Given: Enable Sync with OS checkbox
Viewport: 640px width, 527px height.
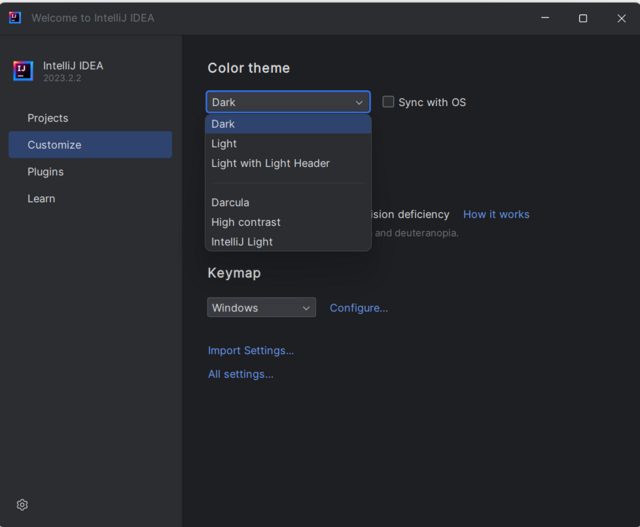Looking at the screenshot, I should [x=389, y=102].
